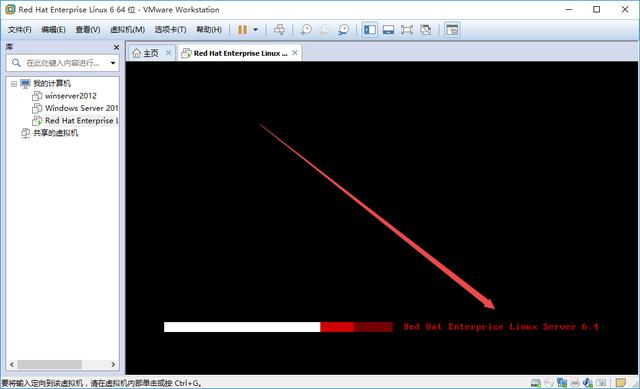Open the 编辑(E) menu

(53, 29)
